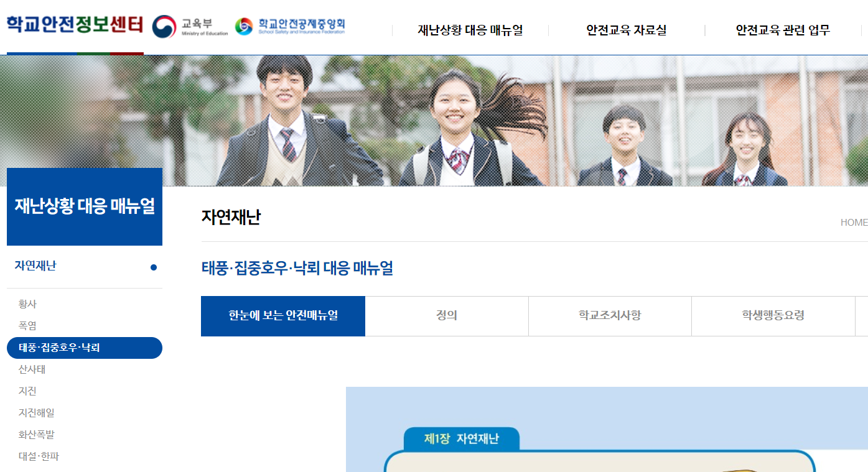Open the 학교안전정보센터 home logo
Viewport: 868px width, 472px height.
(x=75, y=25)
